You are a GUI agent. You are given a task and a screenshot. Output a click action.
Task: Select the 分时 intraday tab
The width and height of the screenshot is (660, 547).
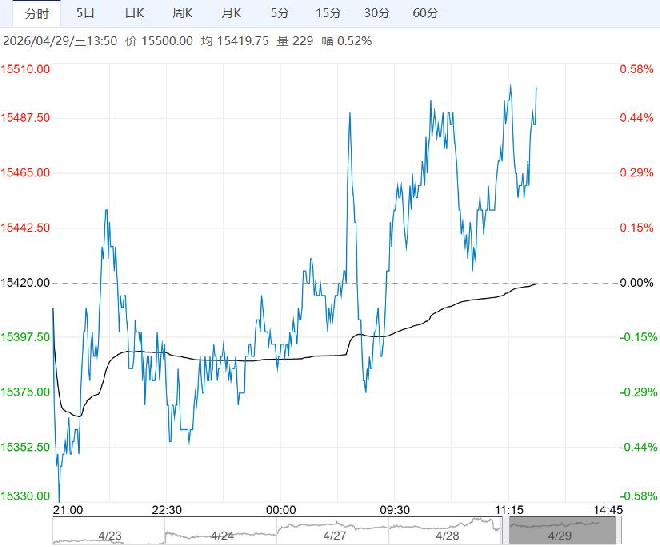point(36,13)
